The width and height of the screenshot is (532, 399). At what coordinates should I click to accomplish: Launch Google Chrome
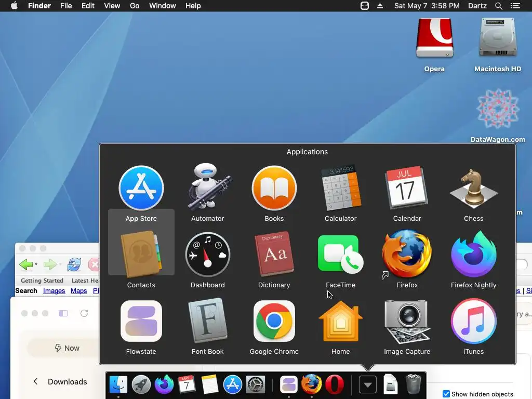274,321
